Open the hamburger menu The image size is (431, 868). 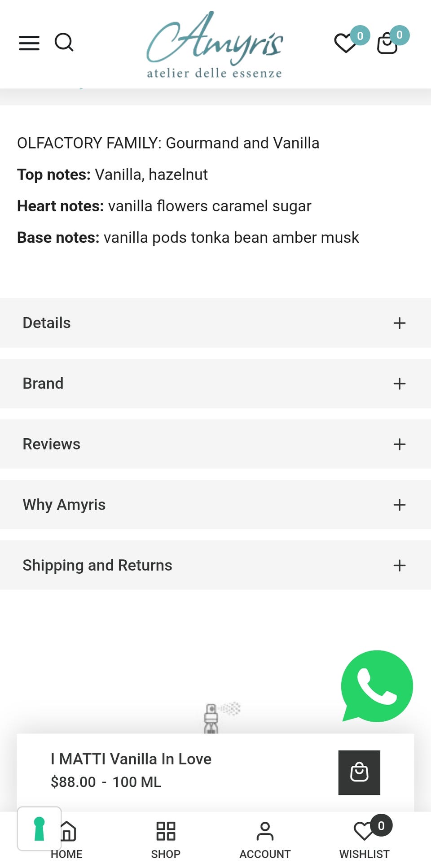point(29,43)
